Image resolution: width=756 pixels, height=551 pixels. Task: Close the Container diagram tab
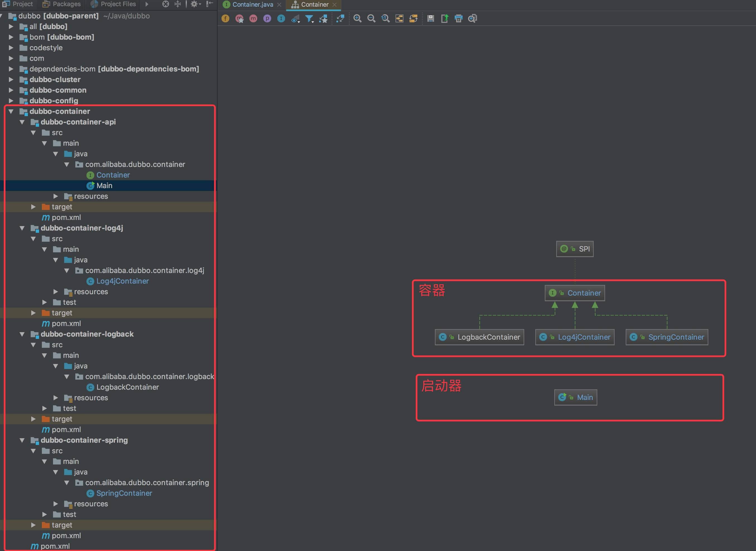[334, 5]
